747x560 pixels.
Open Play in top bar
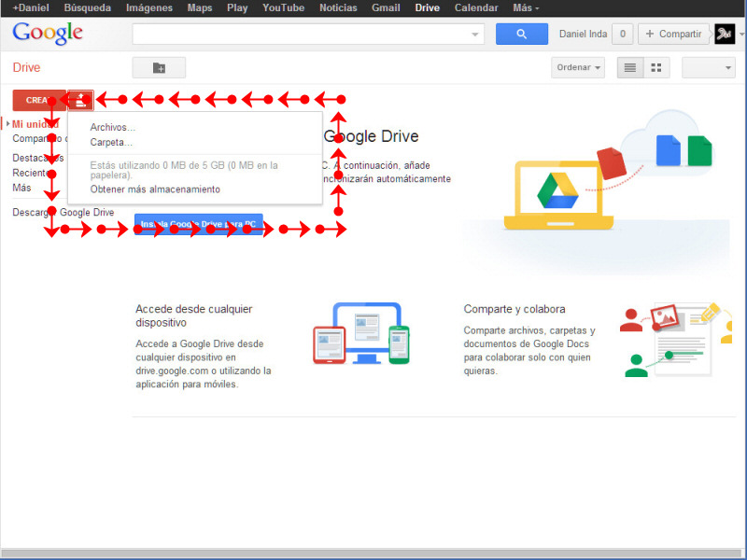click(237, 7)
